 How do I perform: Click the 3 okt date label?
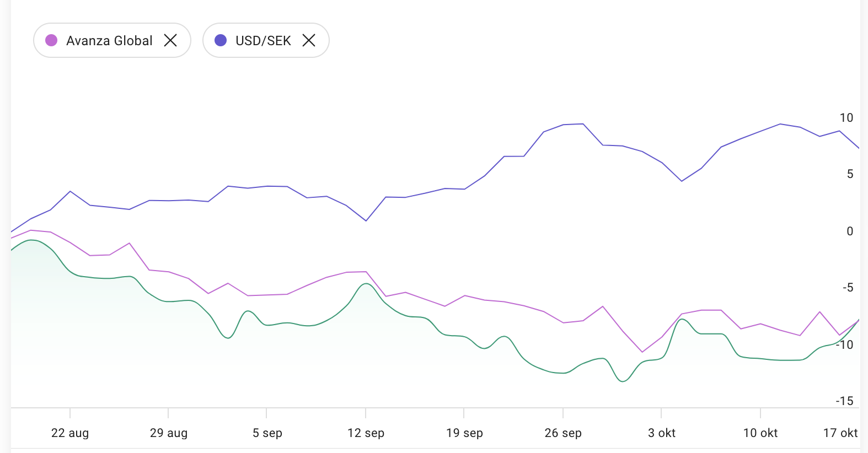point(662,433)
